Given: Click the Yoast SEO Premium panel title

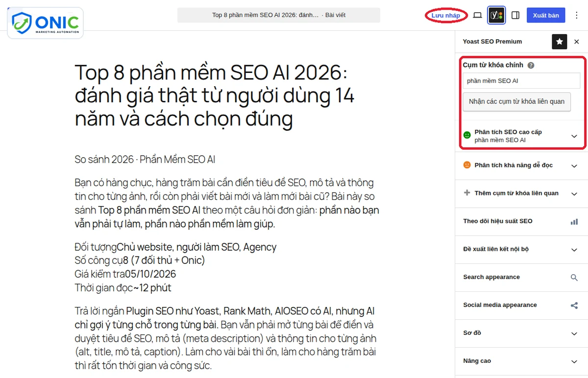Looking at the screenshot, I should point(492,42).
